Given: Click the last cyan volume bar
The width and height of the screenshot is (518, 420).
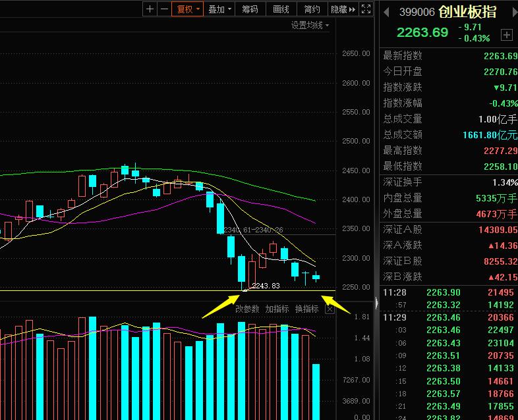Looking at the screenshot, I should tap(316, 392).
